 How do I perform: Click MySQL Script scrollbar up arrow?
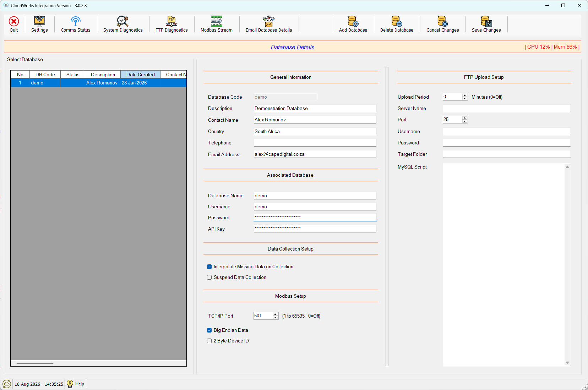567,166
